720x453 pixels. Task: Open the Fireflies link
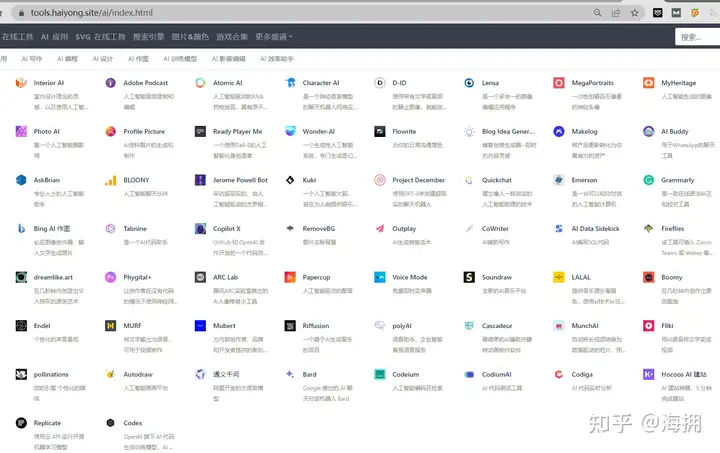coord(673,228)
